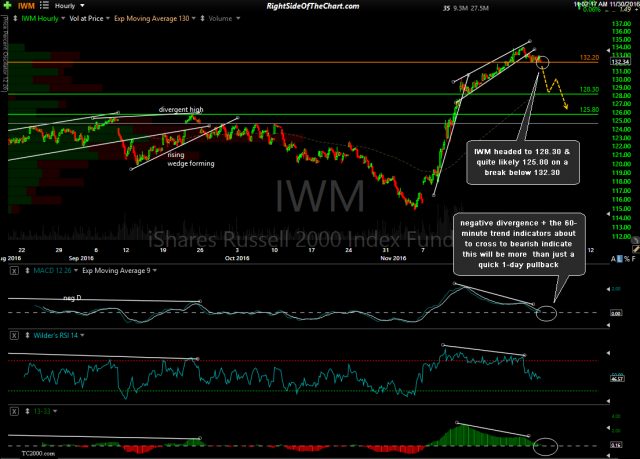Click the 0.16 histogram value box
This screenshot has width=640, height=459.
pyautogui.click(x=616, y=445)
